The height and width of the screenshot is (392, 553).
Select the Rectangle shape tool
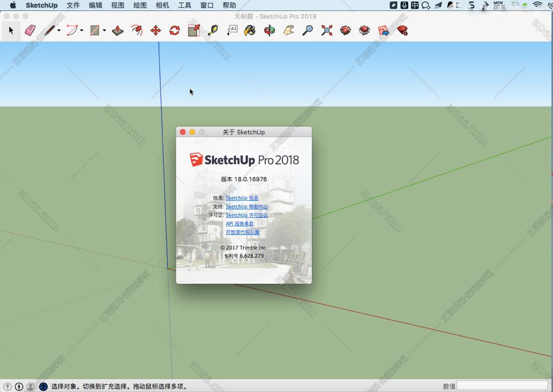[95, 30]
